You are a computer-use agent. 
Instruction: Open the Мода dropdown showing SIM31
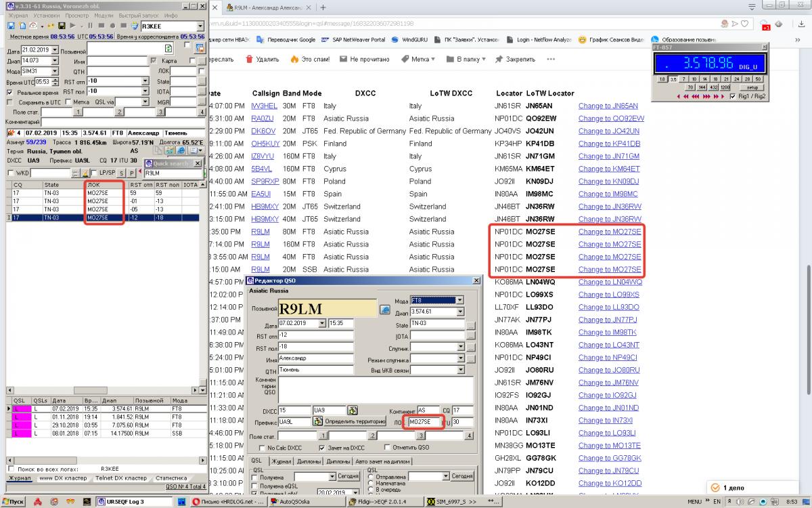coord(55,71)
